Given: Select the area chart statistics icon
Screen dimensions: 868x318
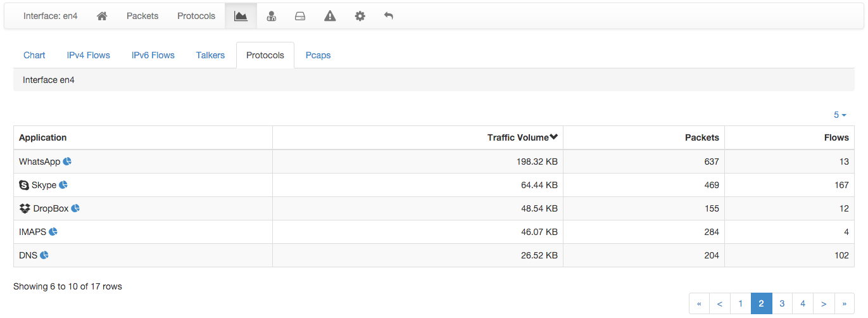Looking at the screenshot, I should 241,16.
